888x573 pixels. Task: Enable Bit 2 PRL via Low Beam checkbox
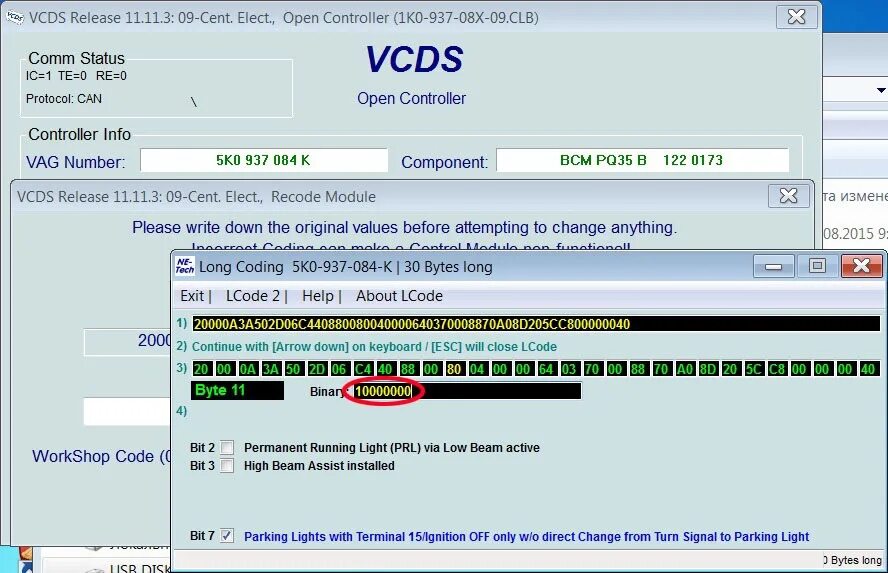click(x=227, y=447)
